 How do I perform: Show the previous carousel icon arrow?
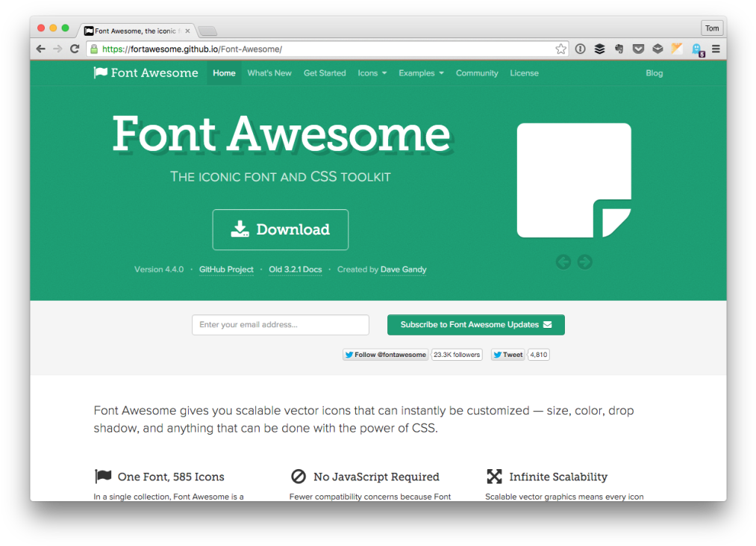[563, 261]
